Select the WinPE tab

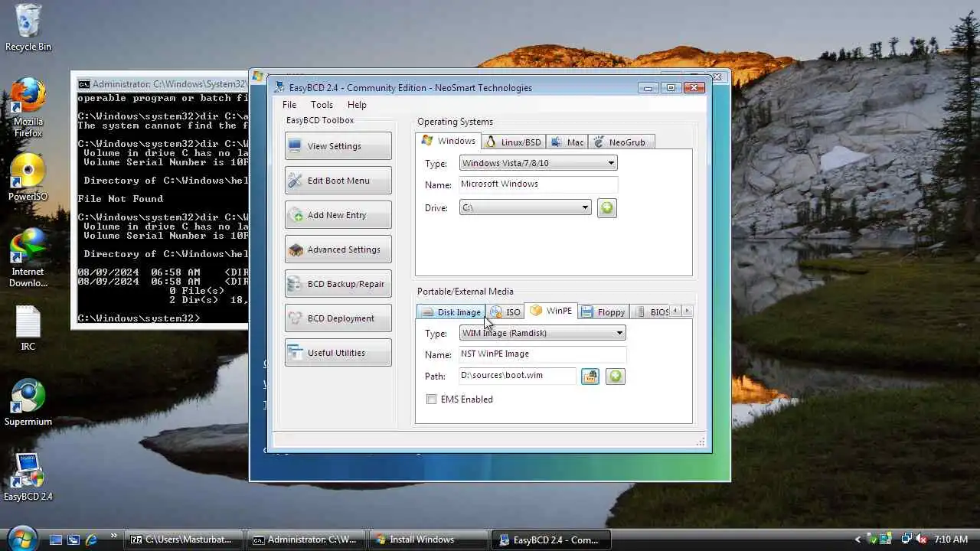click(551, 311)
